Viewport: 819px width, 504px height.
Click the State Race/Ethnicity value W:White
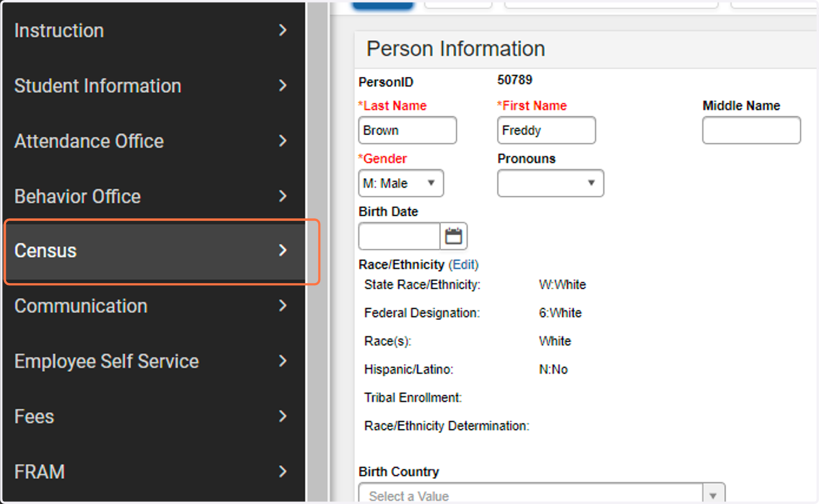pyautogui.click(x=562, y=284)
